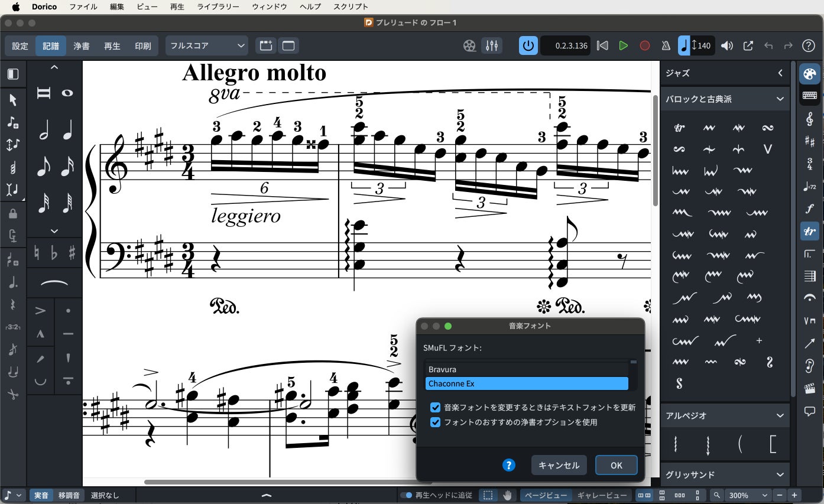Image resolution: width=824 pixels, height=504 pixels.
Task: Select the eighth note duration
Action: (x=44, y=167)
